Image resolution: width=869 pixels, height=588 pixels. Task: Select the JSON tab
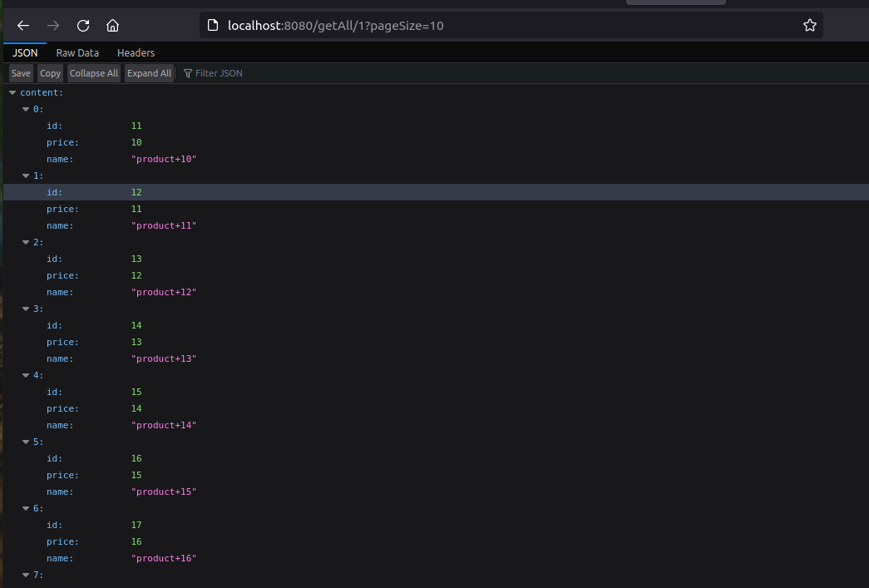(25, 52)
